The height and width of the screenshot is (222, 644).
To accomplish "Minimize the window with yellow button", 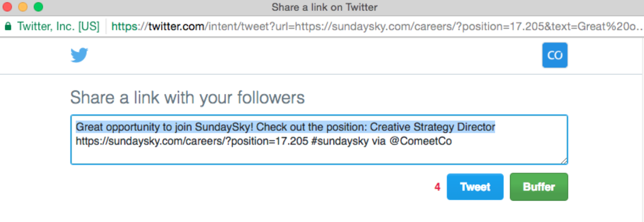I will pyautogui.click(x=23, y=7).
